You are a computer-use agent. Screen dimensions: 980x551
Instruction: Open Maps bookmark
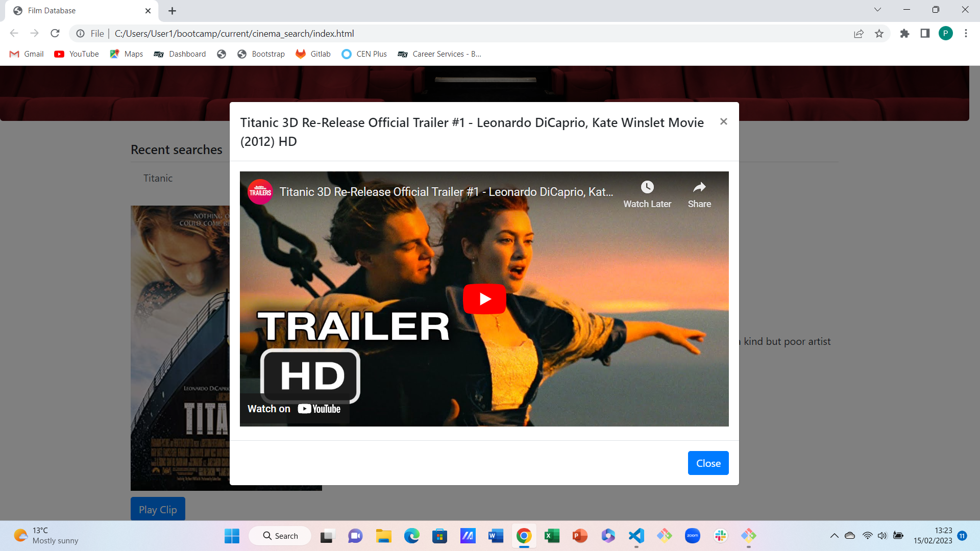[127, 54]
